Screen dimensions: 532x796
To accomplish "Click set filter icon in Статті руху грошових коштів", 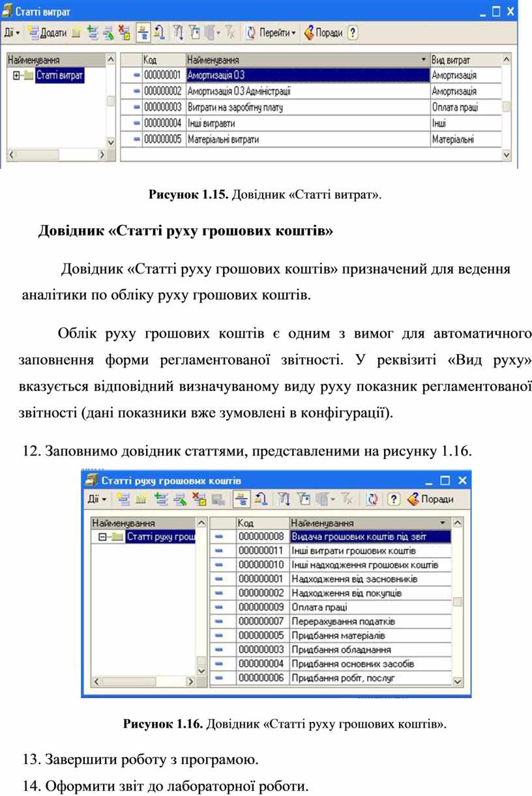I will (284, 499).
